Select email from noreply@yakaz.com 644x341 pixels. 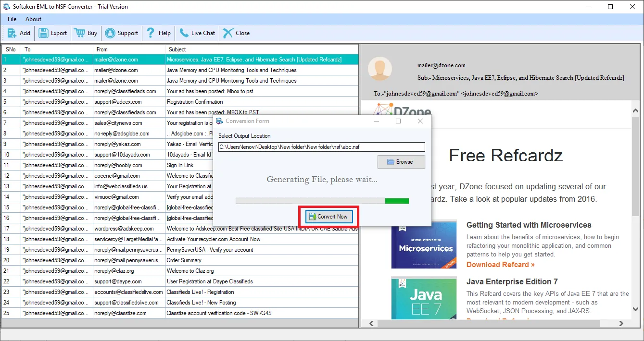(108, 144)
